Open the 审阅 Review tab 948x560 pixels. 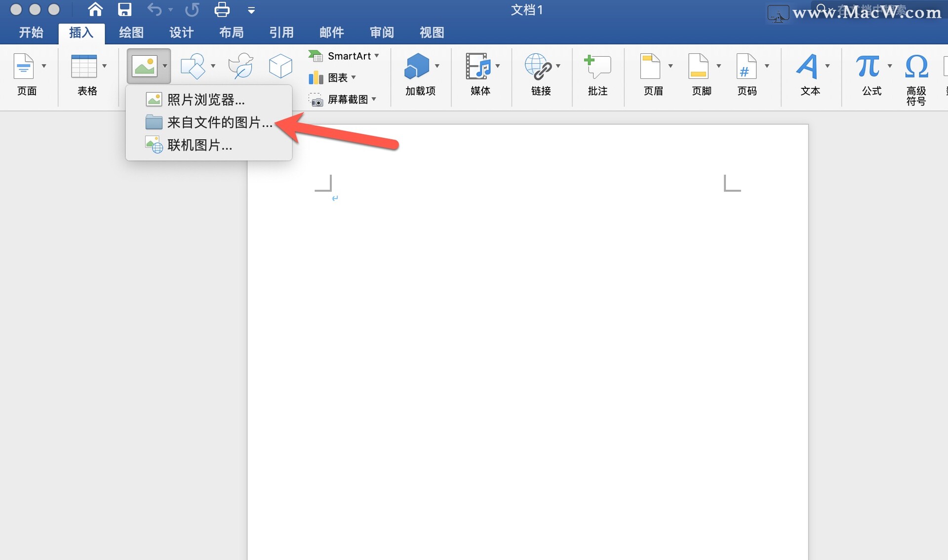pyautogui.click(x=382, y=33)
